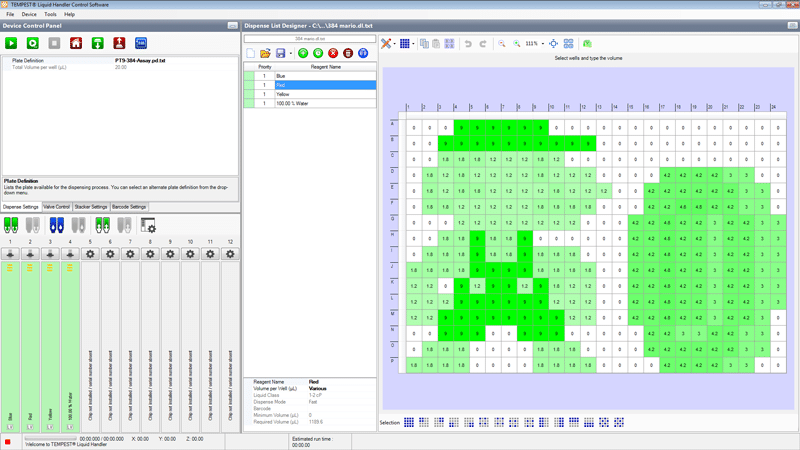800x450 pixels.
Task: Click the undo arrow in plate toolbar
Action: click(468, 44)
